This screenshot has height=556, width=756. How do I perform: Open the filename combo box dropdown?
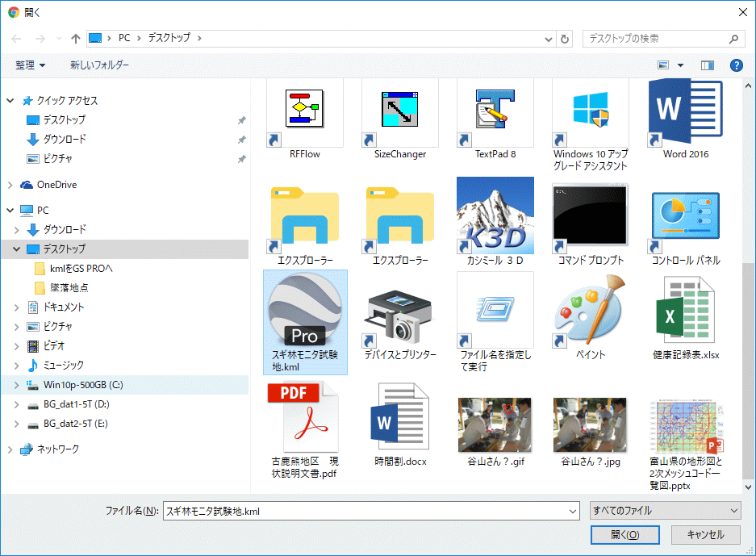(x=573, y=511)
